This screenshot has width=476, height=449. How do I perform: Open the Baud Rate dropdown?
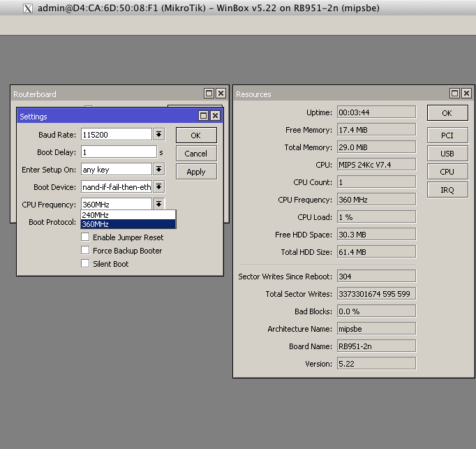[158, 134]
